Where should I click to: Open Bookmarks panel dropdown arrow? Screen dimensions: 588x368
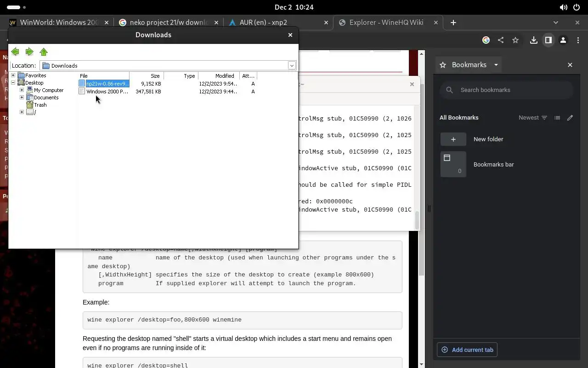pos(496,65)
